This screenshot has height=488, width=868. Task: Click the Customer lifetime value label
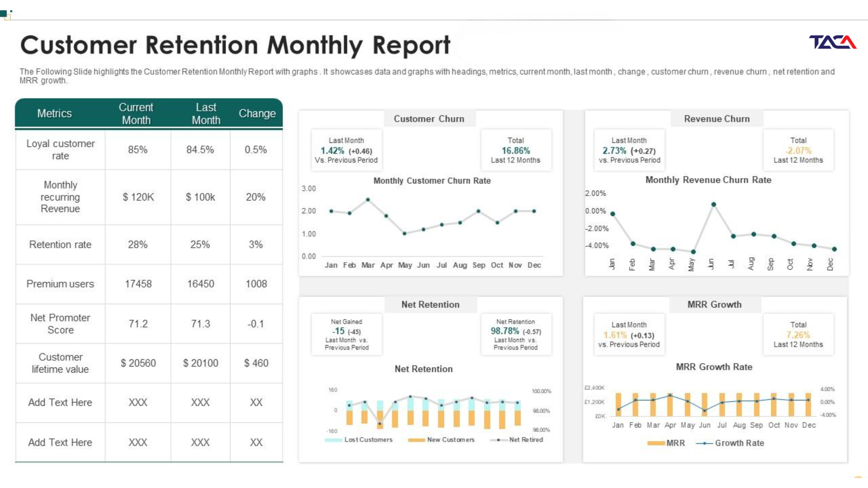[60, 363]
